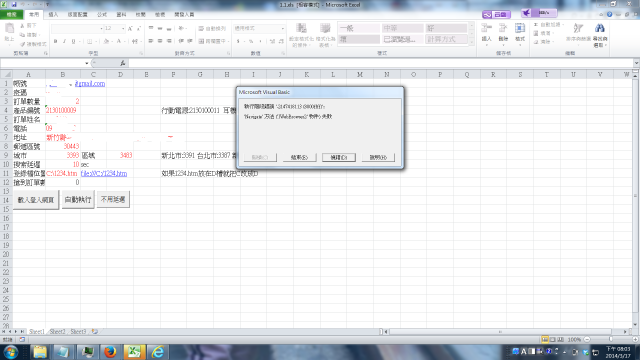Click the Increase Font Size icon
The image size is (640, 360).
point(130,29)
